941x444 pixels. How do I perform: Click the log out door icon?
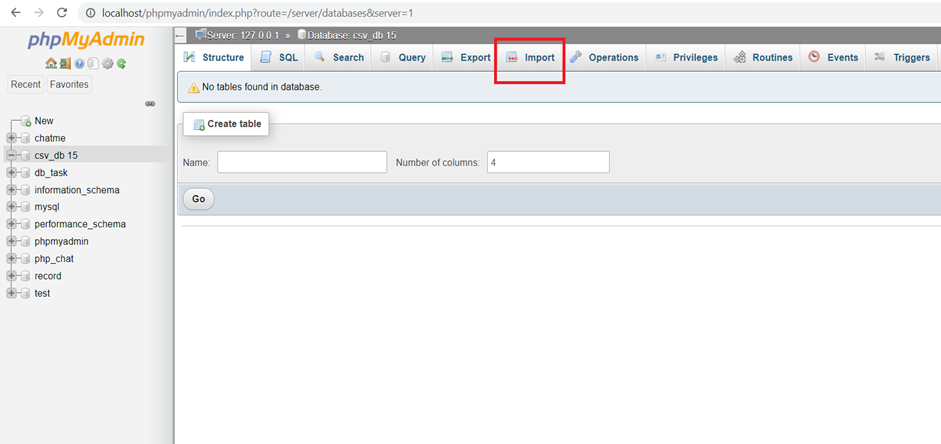[65, 63]
